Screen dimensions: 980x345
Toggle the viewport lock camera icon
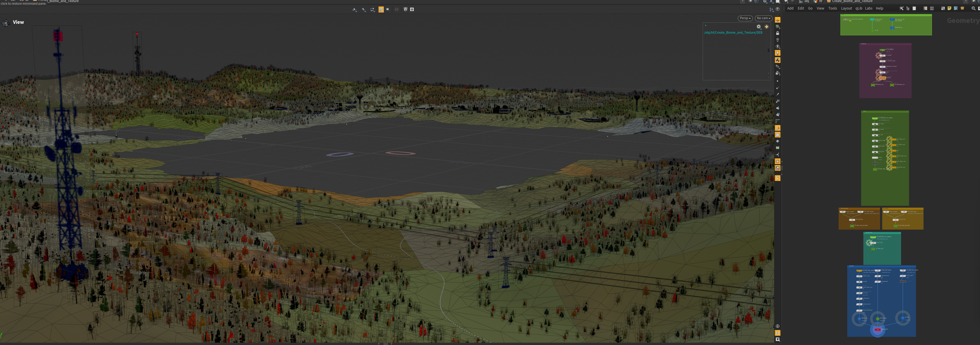[x=778, y=33]
